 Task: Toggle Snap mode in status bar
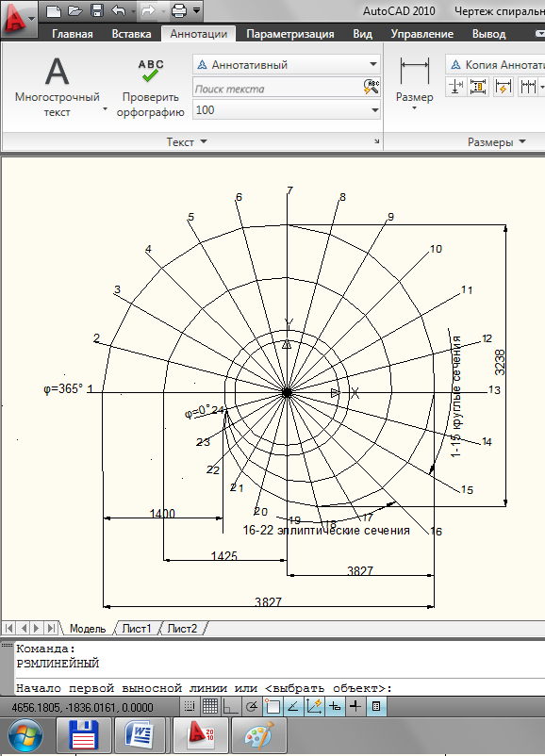click(190, 707)
